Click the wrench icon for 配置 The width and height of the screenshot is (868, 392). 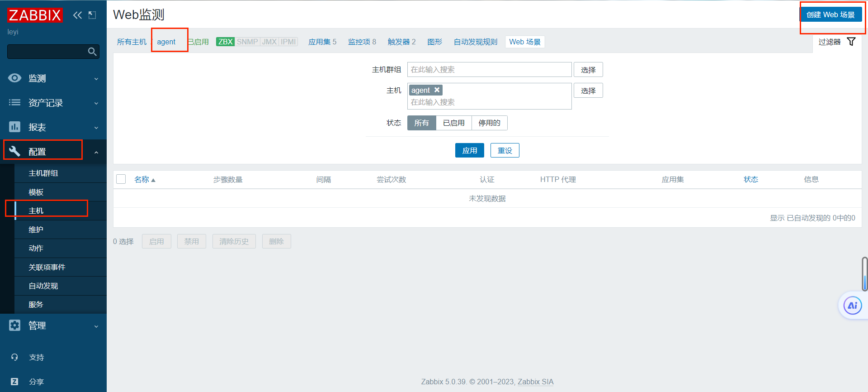[14, 151]
